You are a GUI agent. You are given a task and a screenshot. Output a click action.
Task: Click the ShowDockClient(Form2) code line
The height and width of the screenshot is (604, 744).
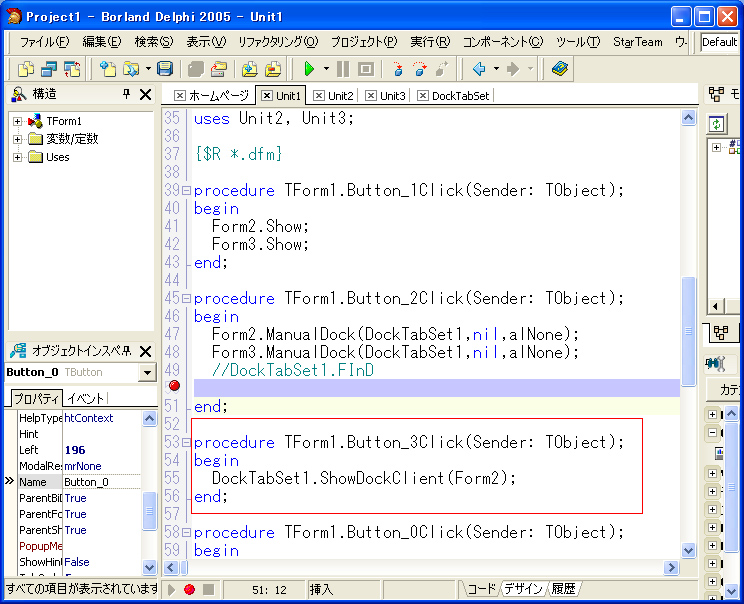(x=363, y=478)
